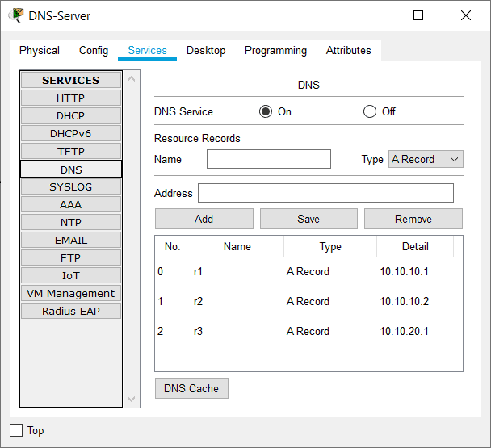
Task: Open the Desktop tab
Action: 206,50
